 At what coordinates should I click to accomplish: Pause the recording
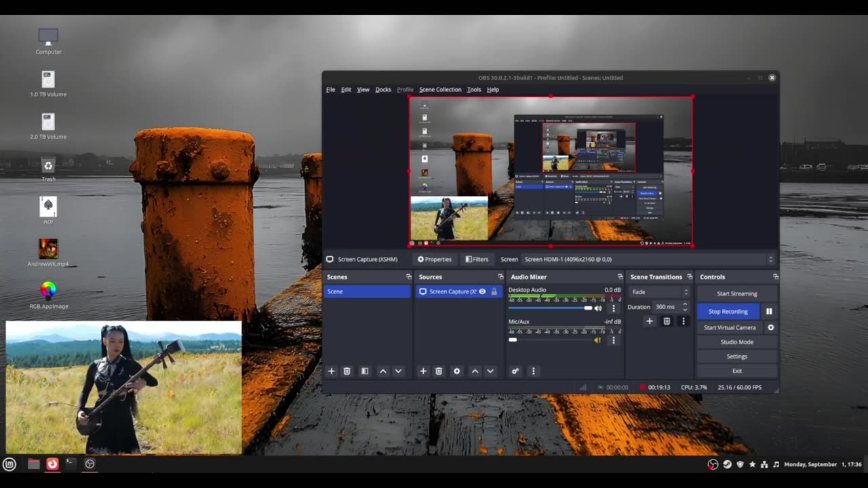(x=769, y=311)
